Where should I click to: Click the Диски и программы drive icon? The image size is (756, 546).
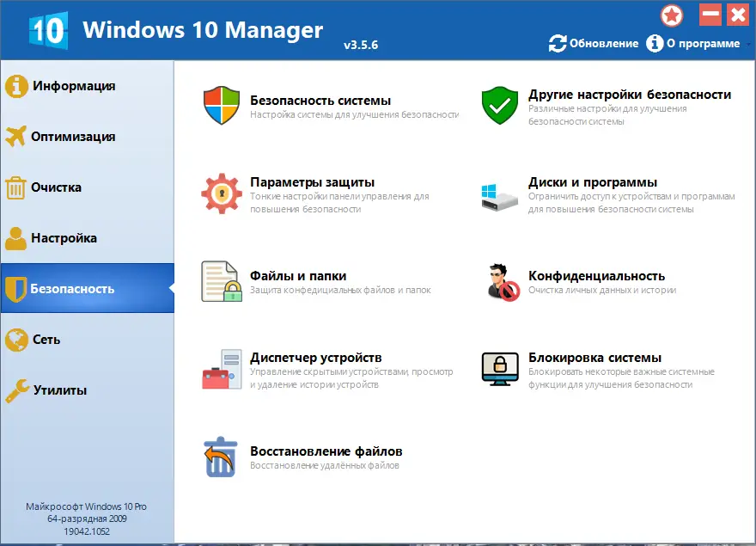click(x=499, y=197)
